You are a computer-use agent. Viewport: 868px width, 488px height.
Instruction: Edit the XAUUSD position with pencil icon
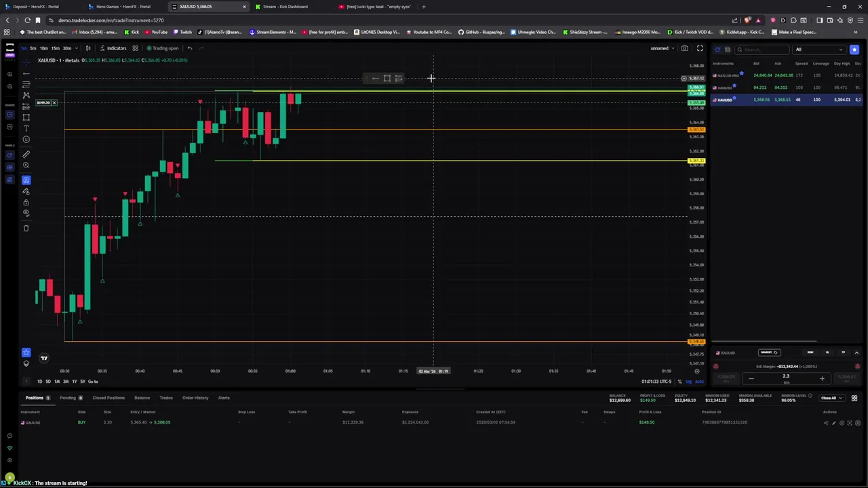(x=834, y=423)
